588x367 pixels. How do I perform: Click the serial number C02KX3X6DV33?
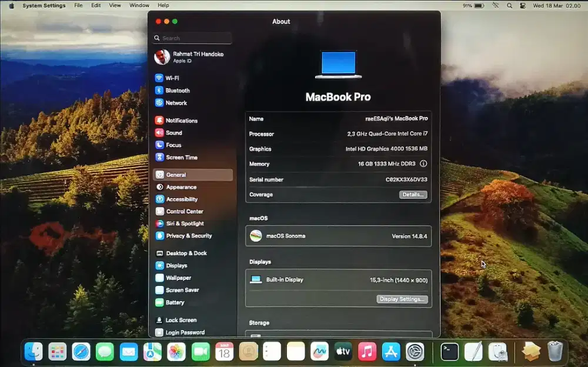tap(406, 179)
